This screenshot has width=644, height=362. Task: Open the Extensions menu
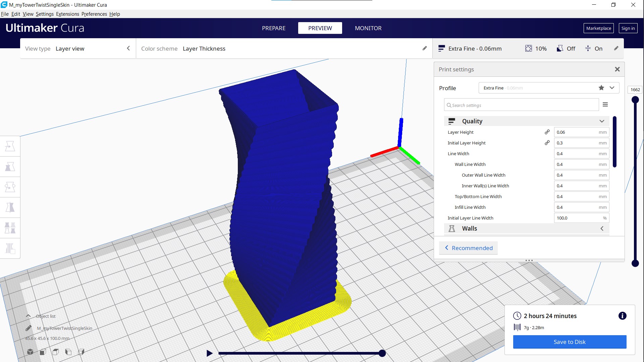[67, 14]
